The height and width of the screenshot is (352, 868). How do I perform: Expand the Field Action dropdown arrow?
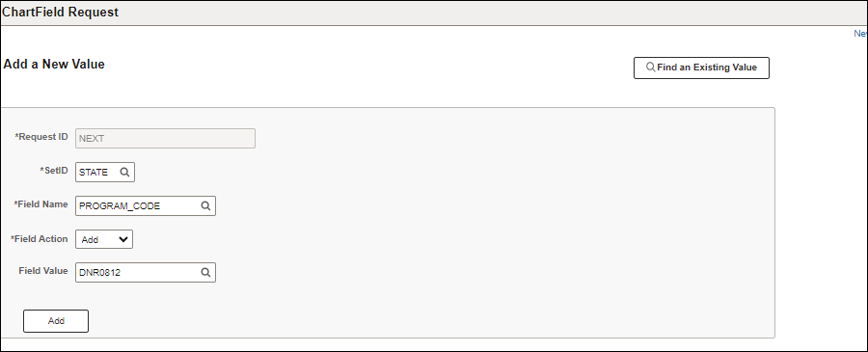coord(122,239)
